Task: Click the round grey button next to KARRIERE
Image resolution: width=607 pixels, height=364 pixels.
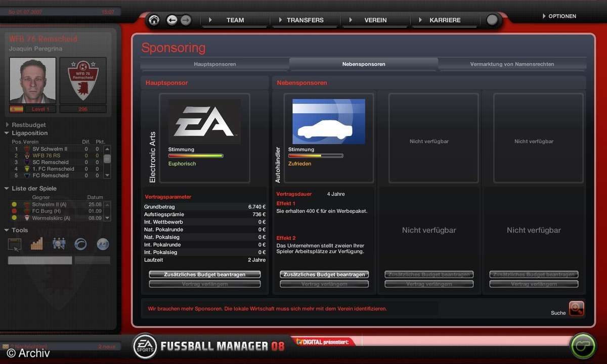Action: (492, 20)
